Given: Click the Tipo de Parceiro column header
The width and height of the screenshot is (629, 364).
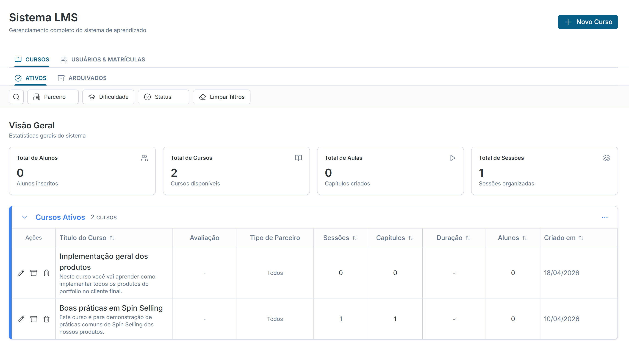Looking at the screenshot, I should 275,238.
